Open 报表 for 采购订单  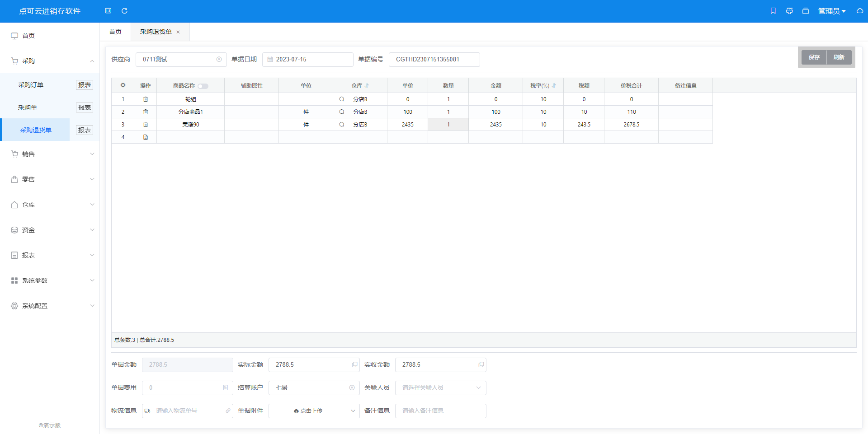85,85
